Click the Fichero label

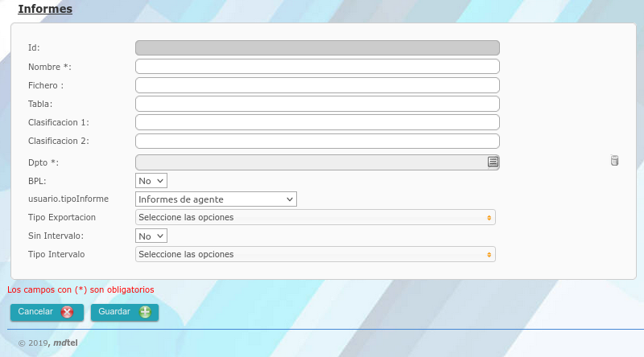click(46, 85)
